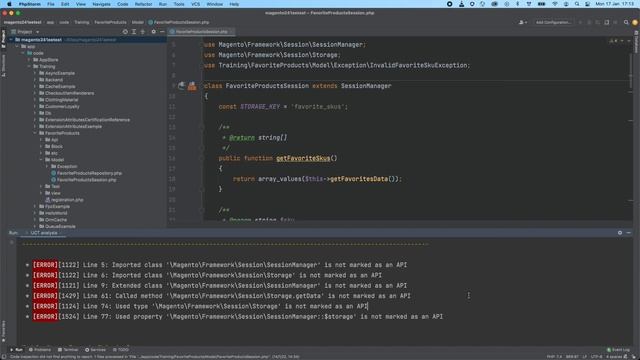Click the toolbar stop/layout square icon
The height and width of the screenshot is (360, 640).
[x=607, y=22]
